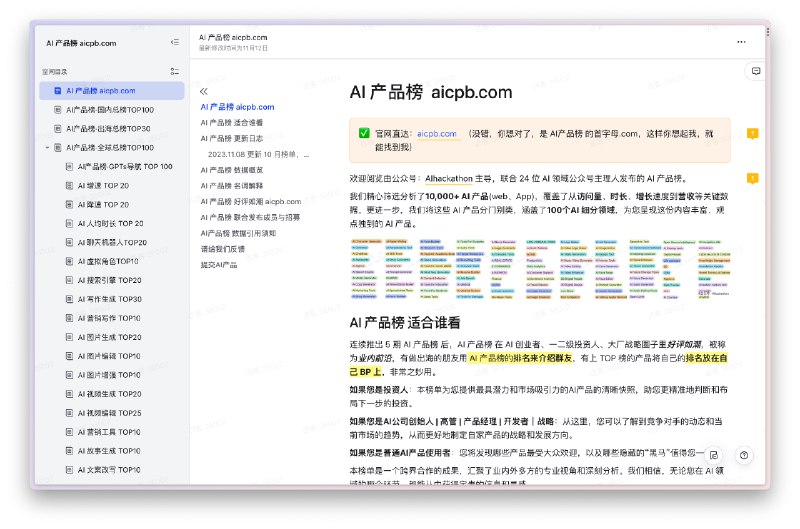Open AI 写作生成 TOP30 page
The height and width of the screenshot is (529, 800).
[x=112, y=299]
